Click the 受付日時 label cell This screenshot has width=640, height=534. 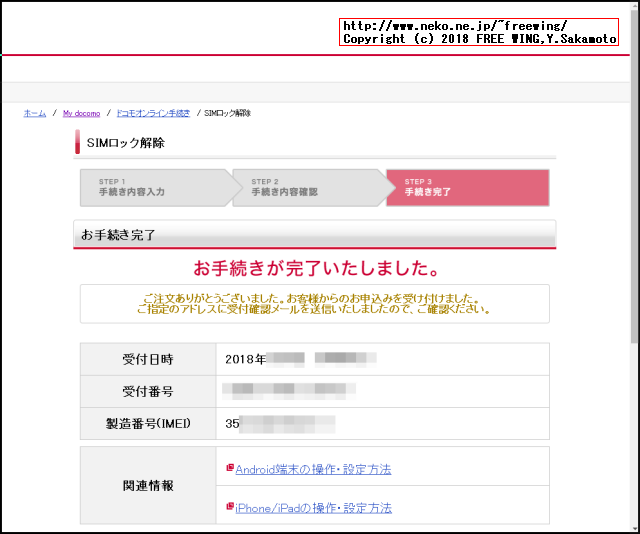click(x=148, y=359)
